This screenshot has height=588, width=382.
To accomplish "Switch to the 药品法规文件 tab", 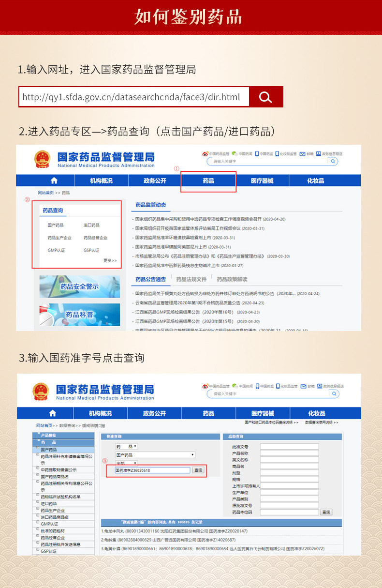I will click(191, 279).
